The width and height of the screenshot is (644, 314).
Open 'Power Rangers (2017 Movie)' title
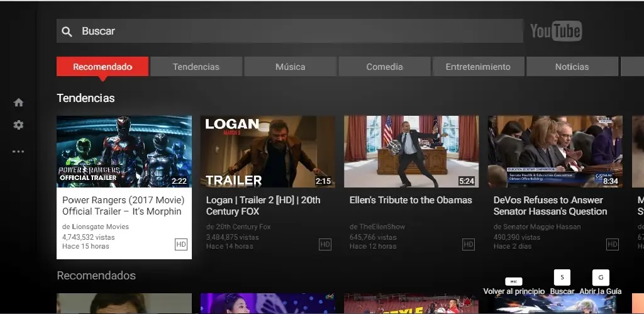pyautogui.click(x=123, y=206)
